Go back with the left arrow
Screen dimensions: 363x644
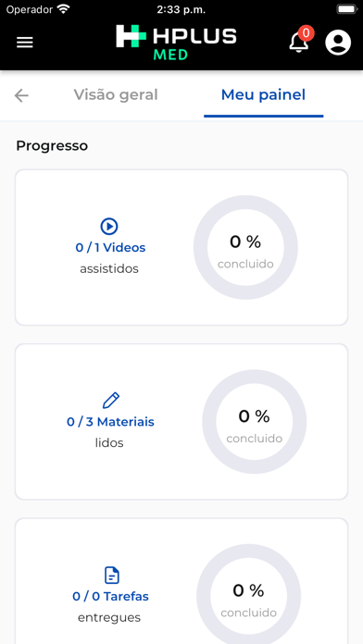point(21,95)
